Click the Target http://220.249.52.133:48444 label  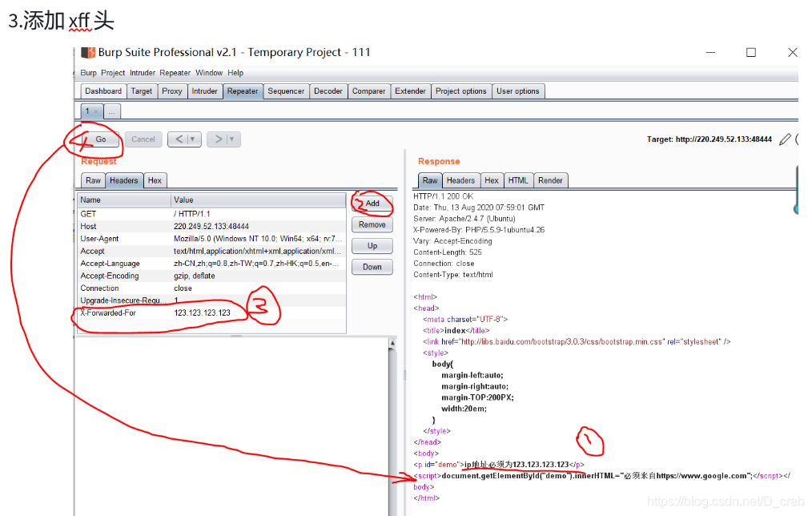[x=709, y=139]
